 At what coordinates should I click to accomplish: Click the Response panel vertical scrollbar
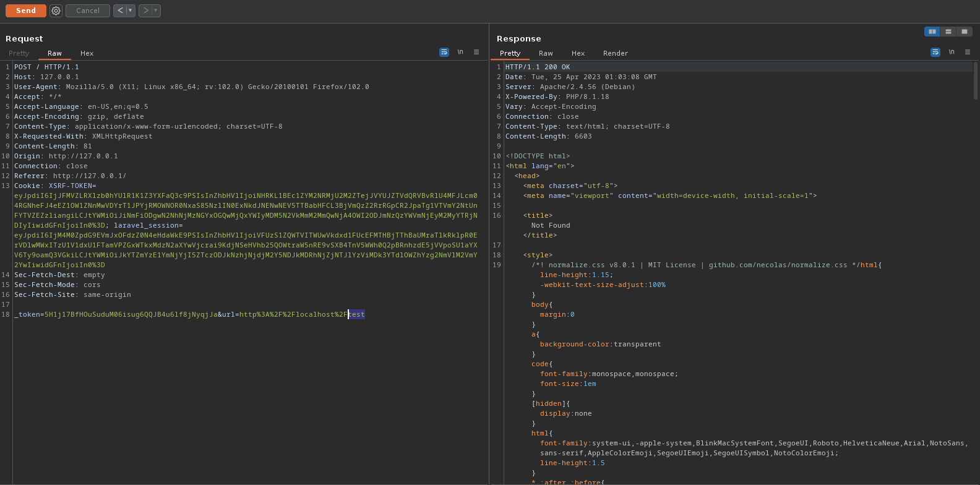[x=976, y=80]
